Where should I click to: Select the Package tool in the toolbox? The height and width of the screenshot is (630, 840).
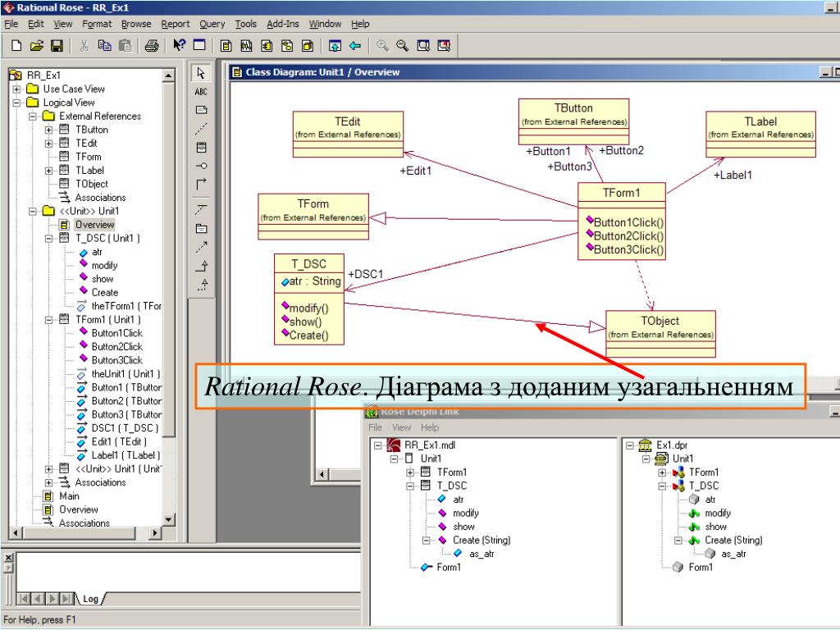[201, 229]
